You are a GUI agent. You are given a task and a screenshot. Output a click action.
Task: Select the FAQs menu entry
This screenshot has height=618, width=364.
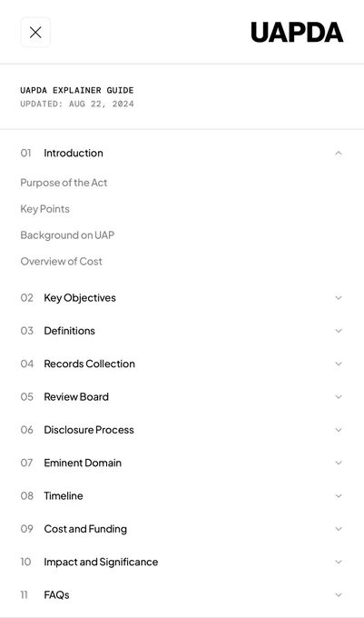tap(56, 594)
